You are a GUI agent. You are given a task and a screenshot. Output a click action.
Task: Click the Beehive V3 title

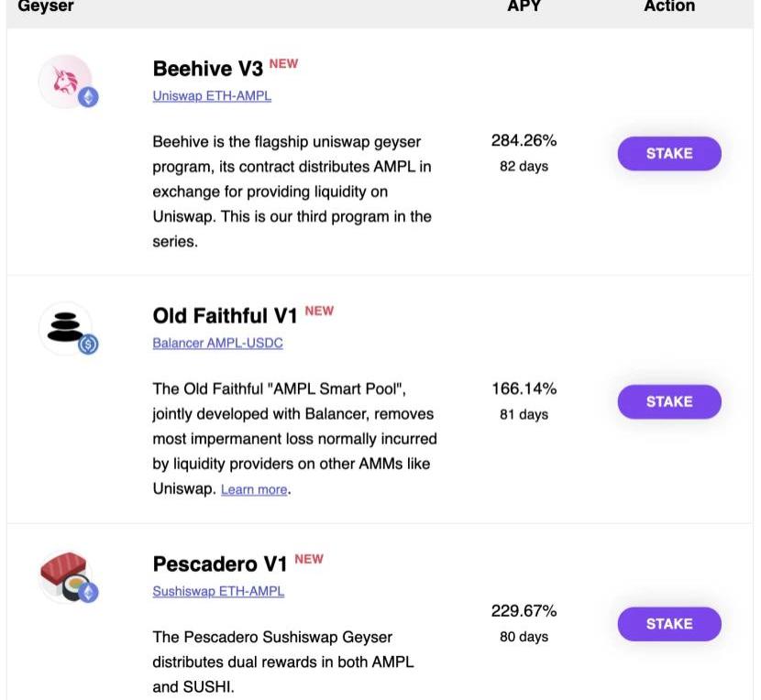(x=208, y=69)
